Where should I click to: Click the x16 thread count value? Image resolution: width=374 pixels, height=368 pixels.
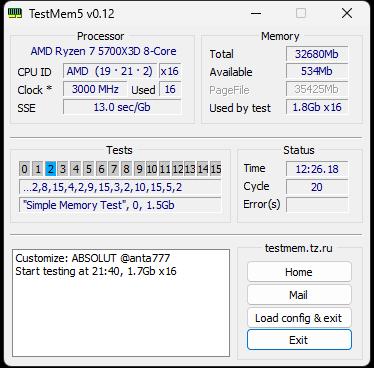coord(170,71)
